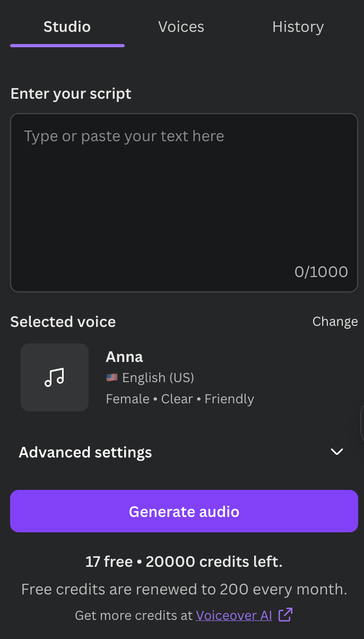Click the credits left status text

pyautogui.click(x=184, y=562)
